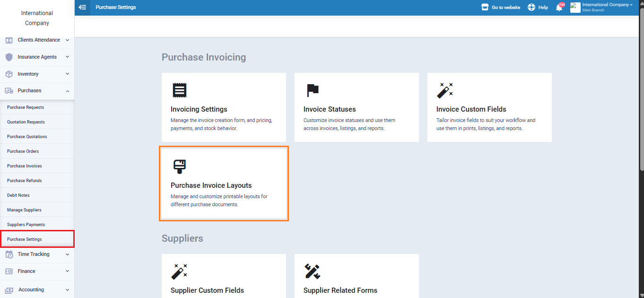Open the Invoice Statuses card title
This screenshot has width=644, height=298.
(330, 109)
